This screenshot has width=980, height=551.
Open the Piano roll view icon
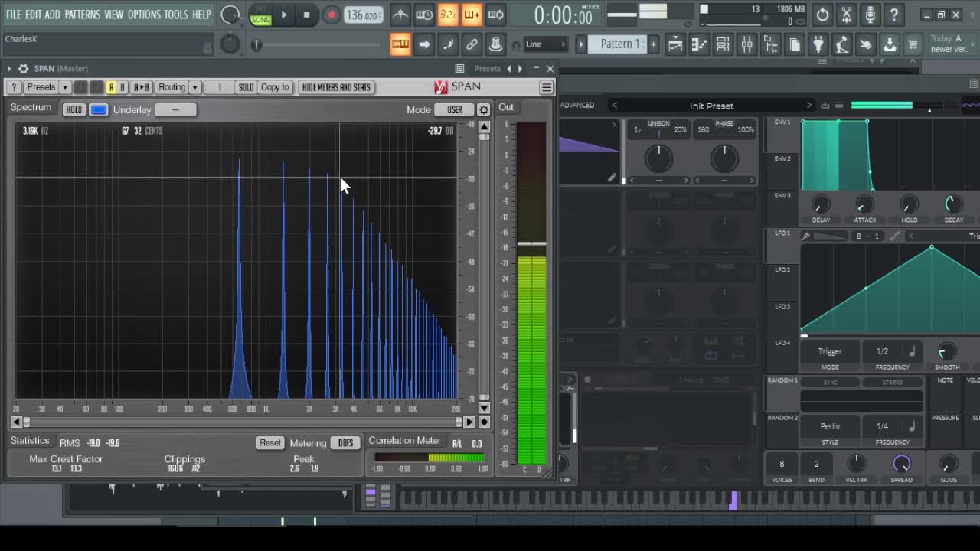click(699, 44)
